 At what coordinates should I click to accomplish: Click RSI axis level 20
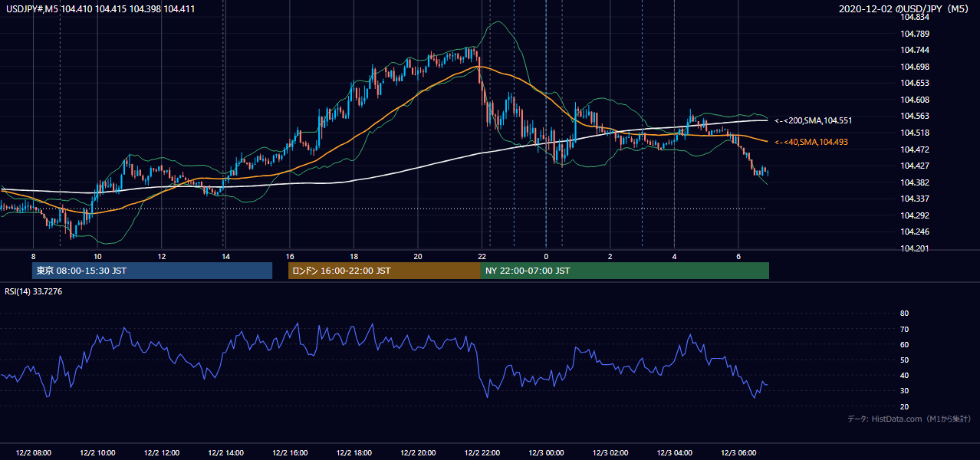click(904, 407)
